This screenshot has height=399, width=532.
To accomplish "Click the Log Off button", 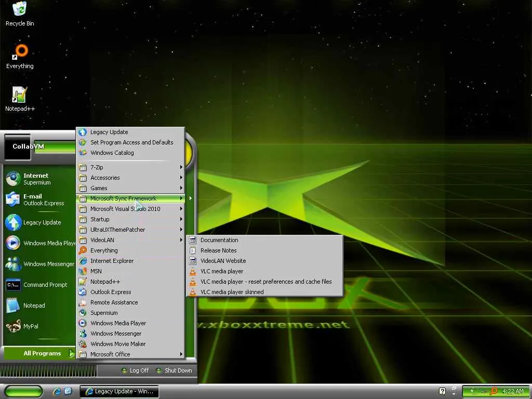I will pos(135,370).
